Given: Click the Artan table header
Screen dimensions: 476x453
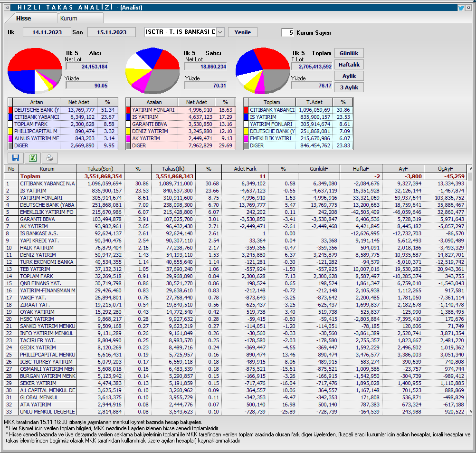Looking at the screenshot, I should 36,102.
